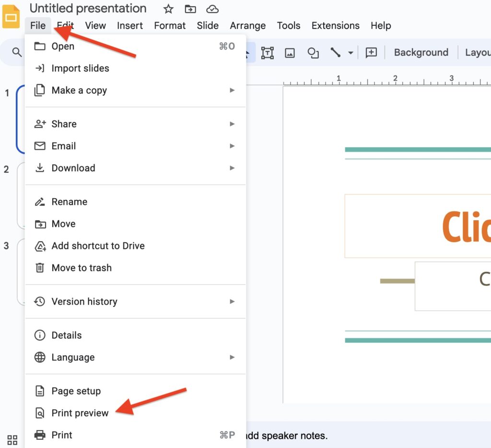Open the Background settings
The width and height of the screenshot is (491, 448).
421,52
